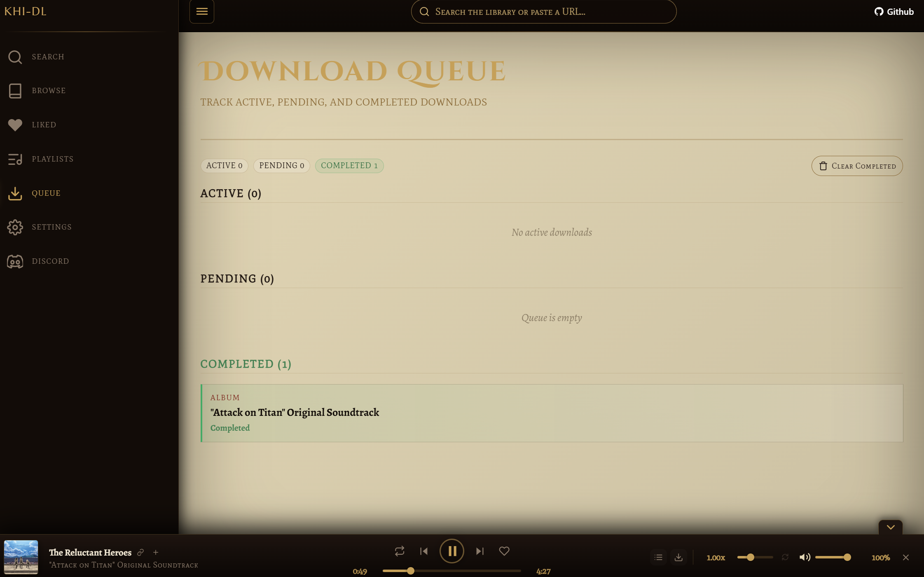
Task: Click the track progress seek slider
Action: pyautogui.click(x=451, y=571)
